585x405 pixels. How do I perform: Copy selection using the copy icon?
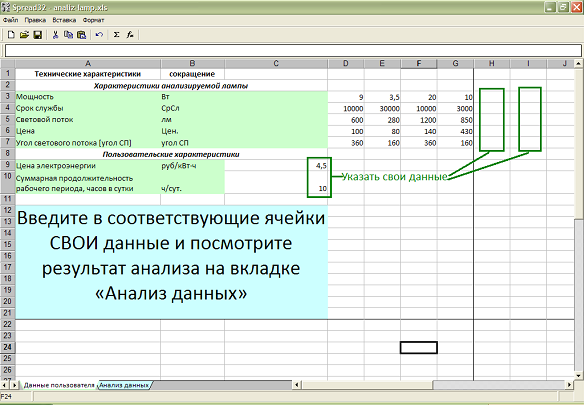tap(68, 35)
